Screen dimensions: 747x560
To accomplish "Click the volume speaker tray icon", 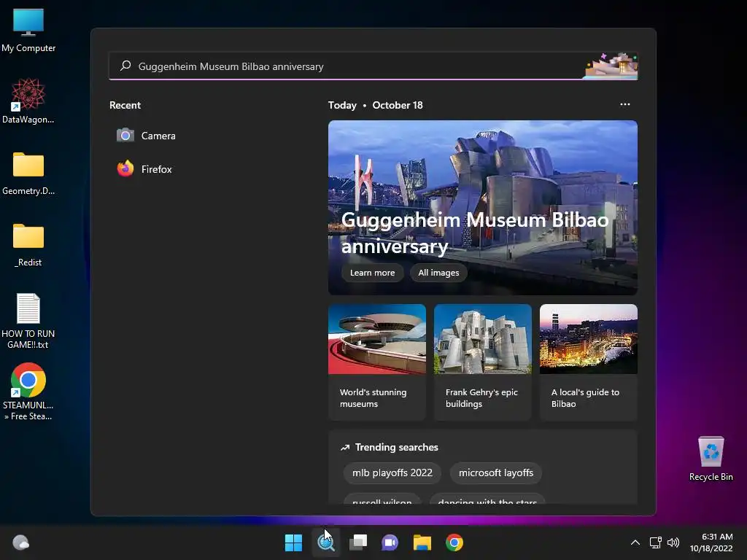I will tap(673, 542).
